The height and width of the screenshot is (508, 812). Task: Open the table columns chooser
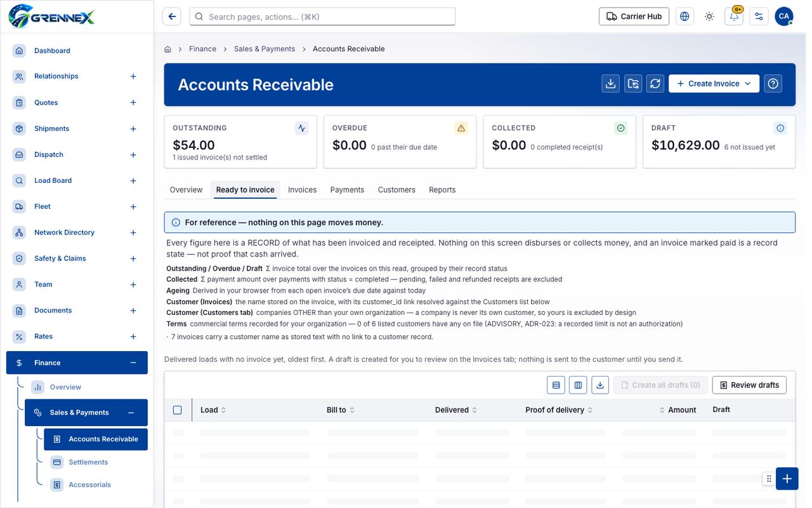(578, 385)
